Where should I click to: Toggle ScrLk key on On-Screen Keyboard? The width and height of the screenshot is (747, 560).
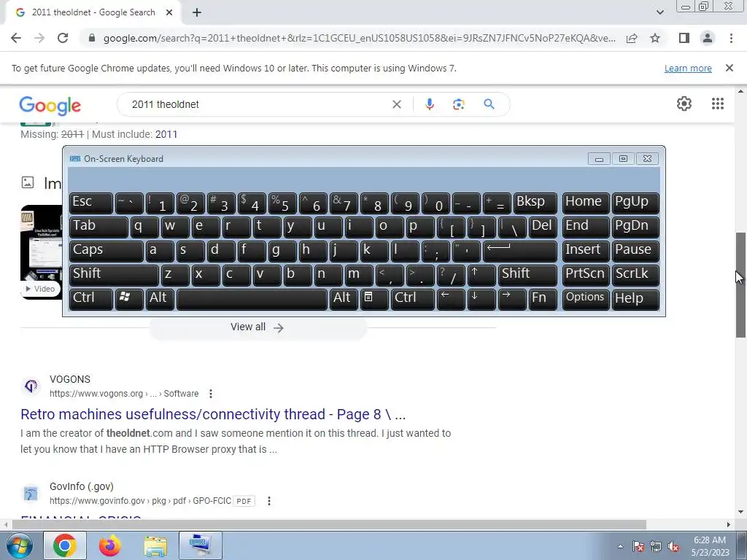[x=635, y=275]
